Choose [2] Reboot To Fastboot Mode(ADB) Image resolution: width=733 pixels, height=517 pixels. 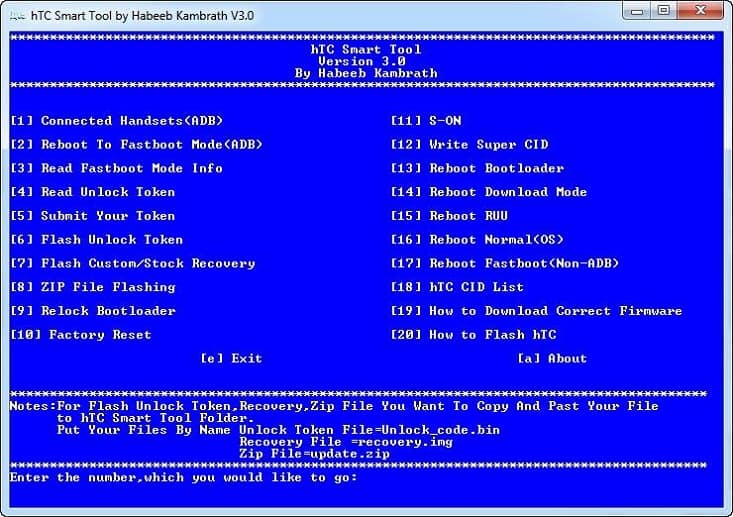click(136, 145)
